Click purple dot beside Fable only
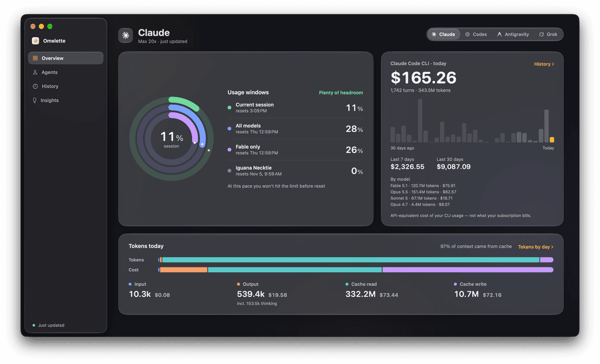This screenshot has width=600, height=364. tap(229, 150)
